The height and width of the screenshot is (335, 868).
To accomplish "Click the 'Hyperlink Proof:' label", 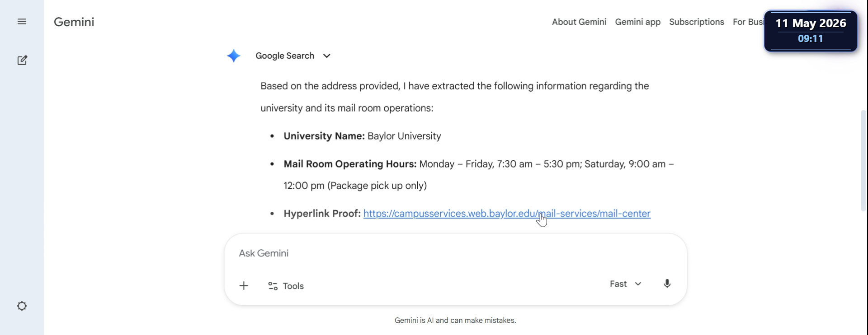I will tap(322, 214).
